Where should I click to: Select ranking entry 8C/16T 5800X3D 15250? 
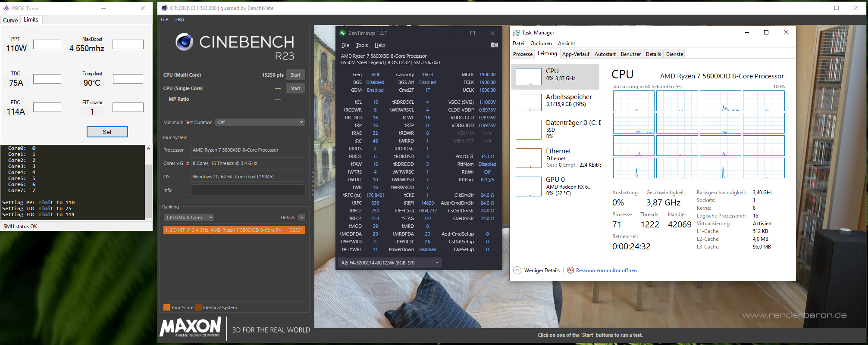pyautogui.click(x=234, y=230)
